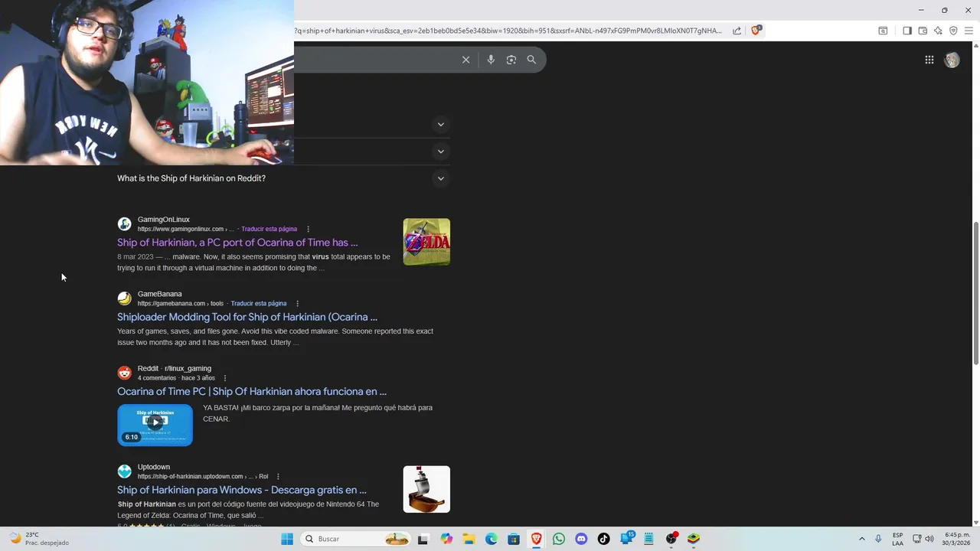Open Task View from the taskbar
Image resolution: width=980 pixels, height=551 pixels.
click(x=423, y=539)
